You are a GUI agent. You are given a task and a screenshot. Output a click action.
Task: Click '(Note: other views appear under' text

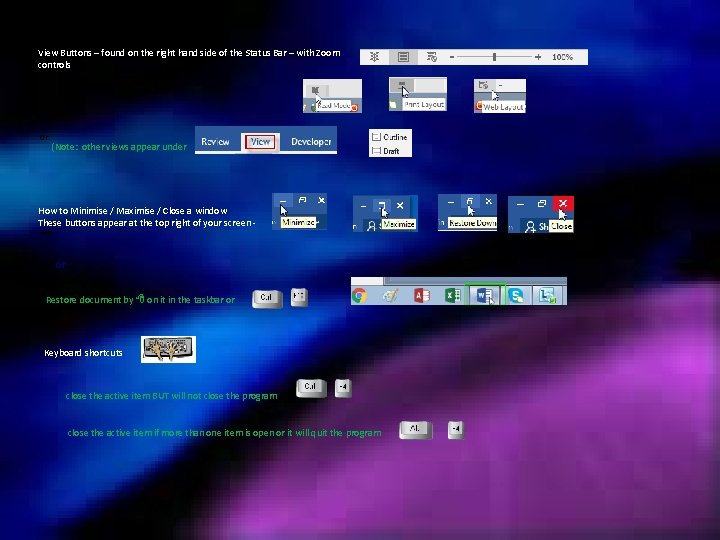click(119, 147)
